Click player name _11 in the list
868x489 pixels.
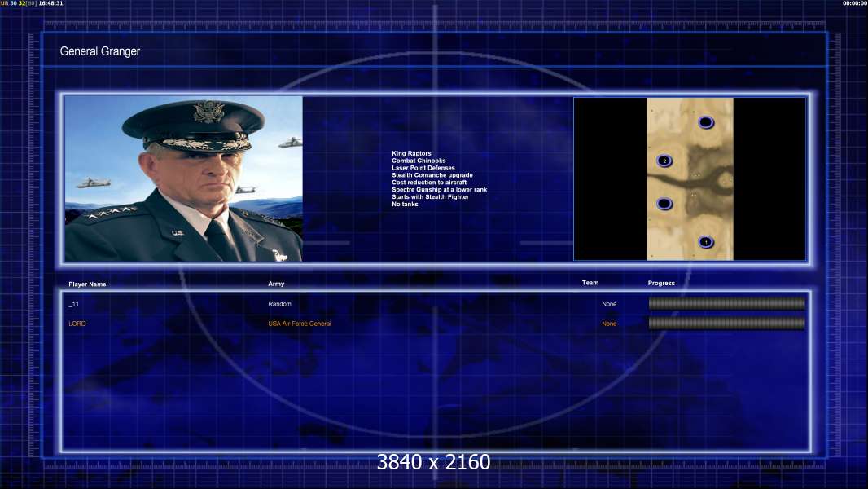[x=73, y=304]
